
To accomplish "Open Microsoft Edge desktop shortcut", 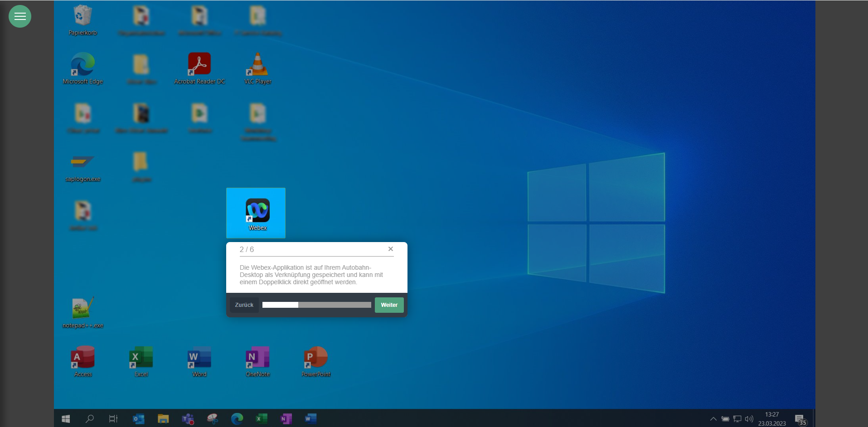I will click(82, 65).
